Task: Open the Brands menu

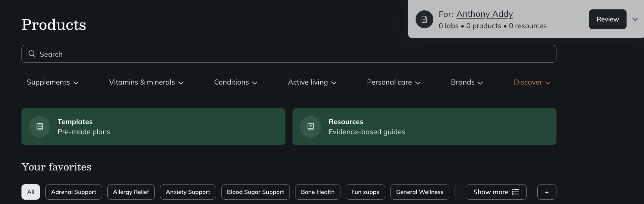Action: click(x=467, y=83)
